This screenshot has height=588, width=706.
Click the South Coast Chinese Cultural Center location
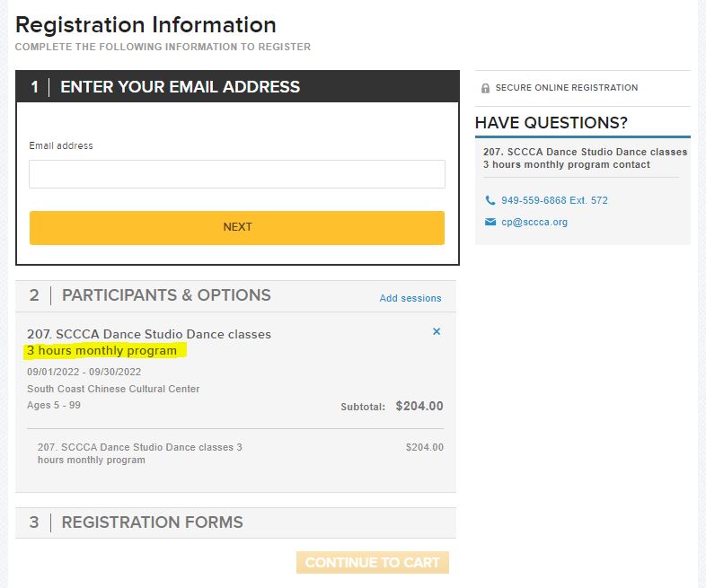[x=113, y=389]
